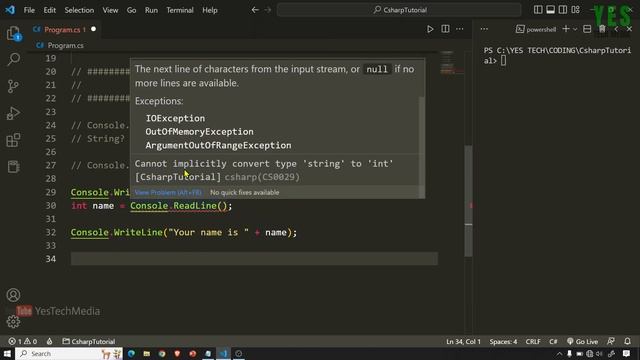This screenshot has height=360, width=640.
Task: Open the terminal panel's ellipsis menu
Action: (484, 29)
